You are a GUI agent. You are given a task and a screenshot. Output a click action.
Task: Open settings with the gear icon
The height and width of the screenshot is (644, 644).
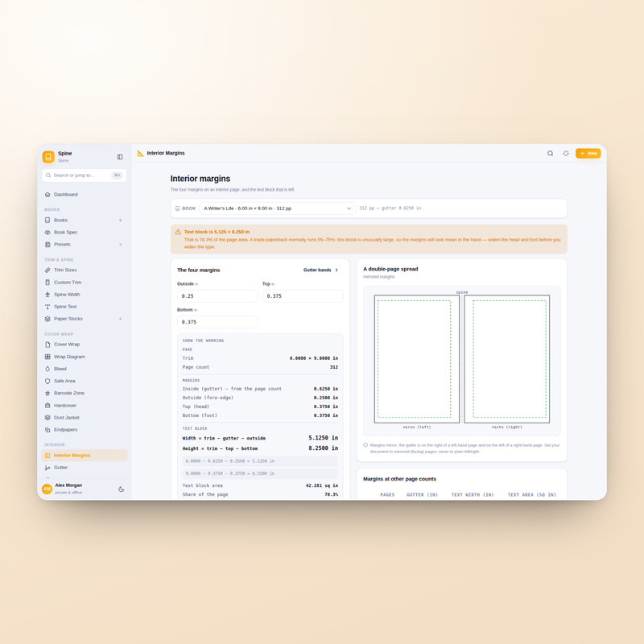point(566,153)
